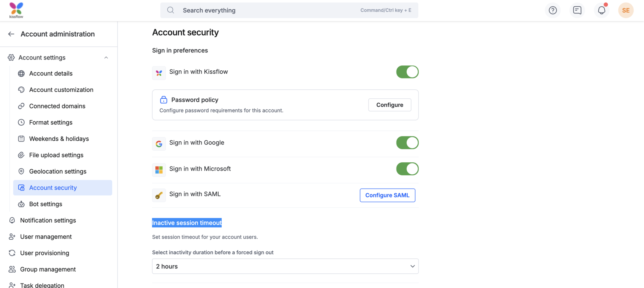Click the search magnifier icon

(171, 10)
